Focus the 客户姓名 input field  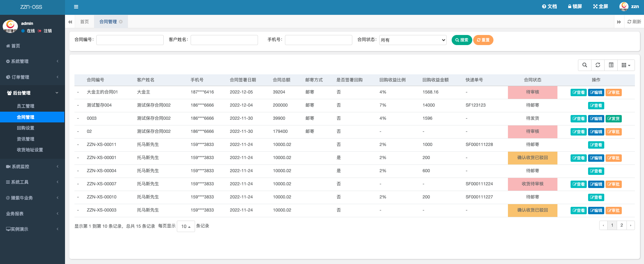(224, 40)
